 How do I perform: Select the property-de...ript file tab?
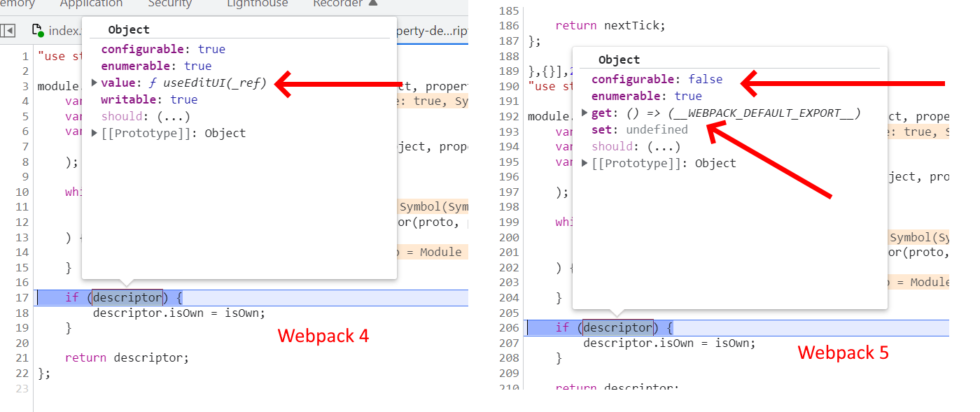(431, 31)
